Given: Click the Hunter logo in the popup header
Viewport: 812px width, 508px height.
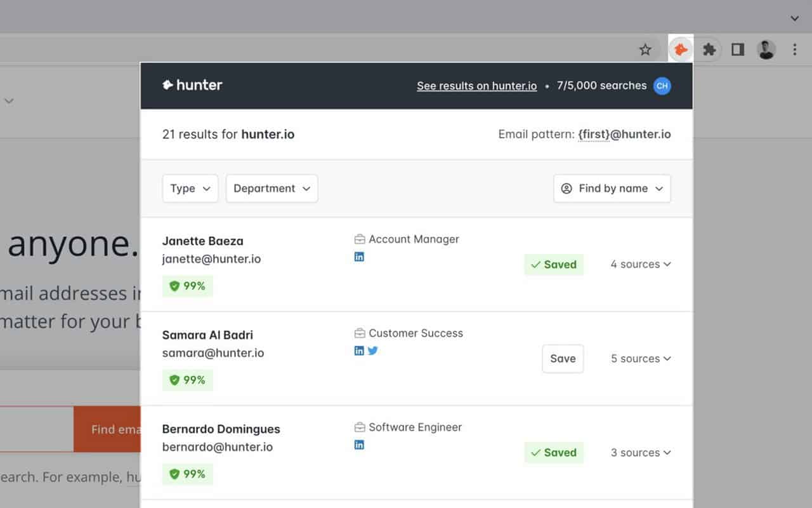Looking at the screenshot, I should [192, 85].
